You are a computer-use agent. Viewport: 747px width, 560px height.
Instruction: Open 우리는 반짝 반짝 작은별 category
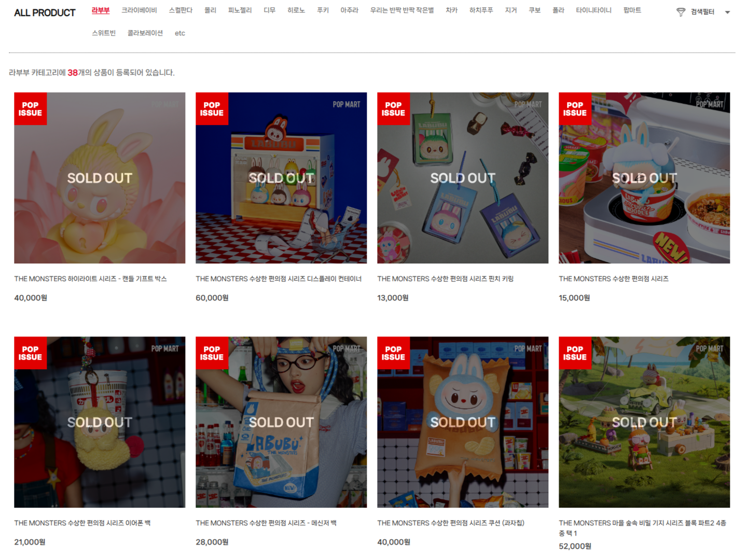pos(402,10)
